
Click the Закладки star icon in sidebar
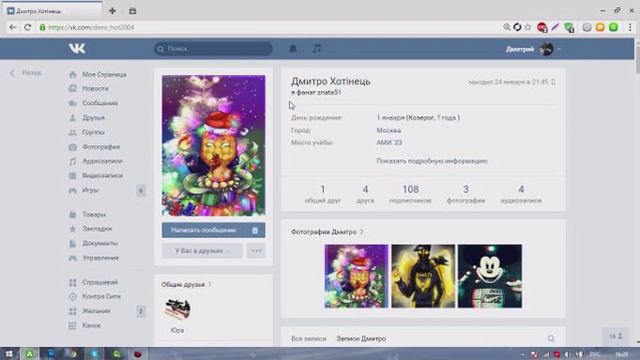tap(73, 229)
